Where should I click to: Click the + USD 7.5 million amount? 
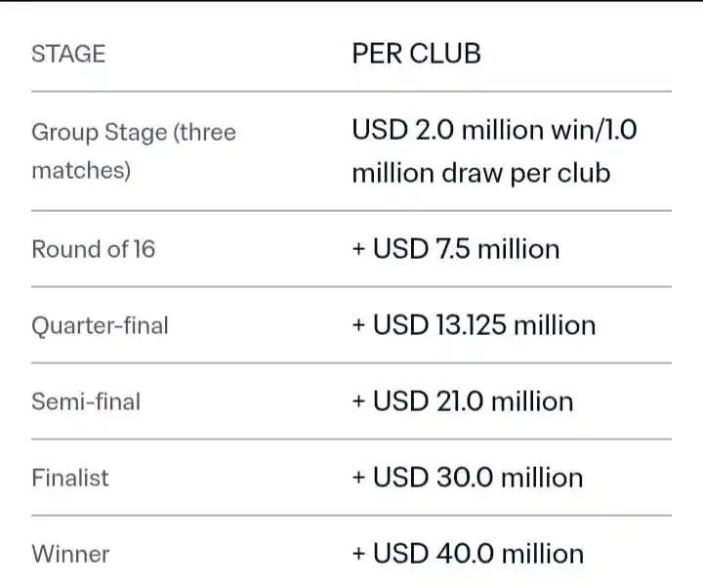456,249
